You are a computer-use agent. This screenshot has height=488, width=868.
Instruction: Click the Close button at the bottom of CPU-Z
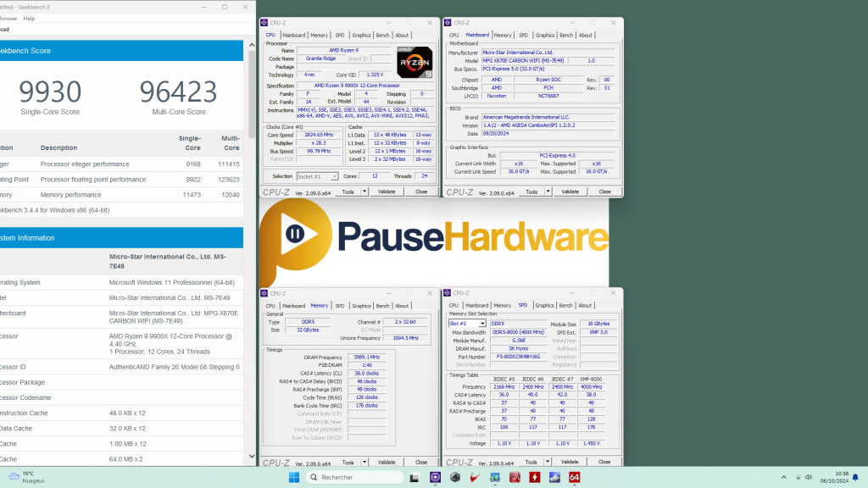click(421, 191)
